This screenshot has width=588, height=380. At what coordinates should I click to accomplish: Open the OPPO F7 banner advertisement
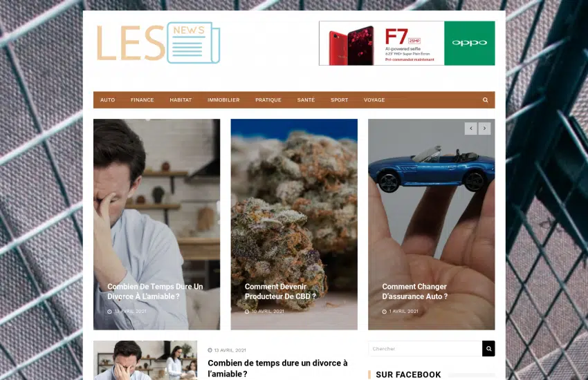(x=407, y=43)
